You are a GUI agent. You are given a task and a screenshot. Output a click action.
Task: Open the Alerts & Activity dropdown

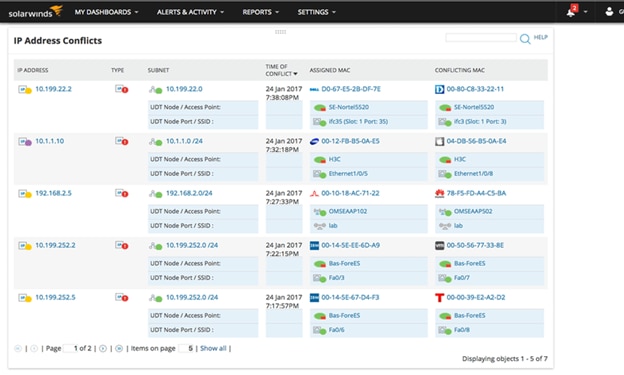[x=190, y=12]
